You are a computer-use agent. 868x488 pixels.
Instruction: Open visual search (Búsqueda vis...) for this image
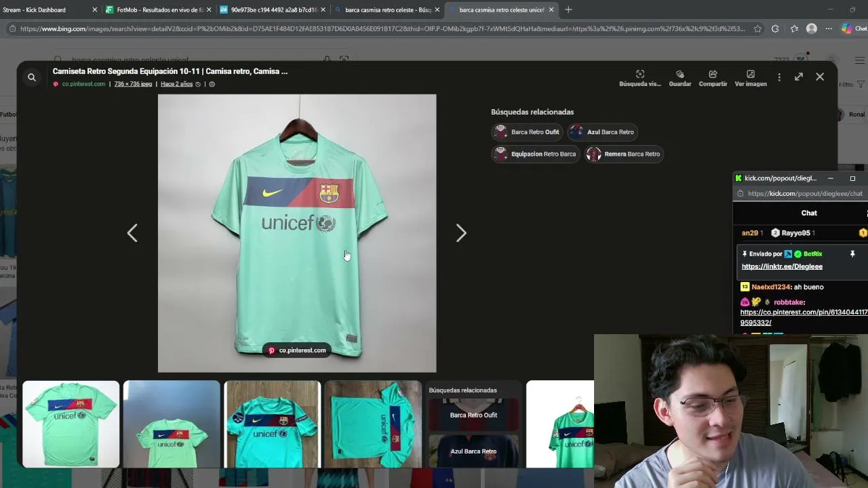coord(639,78)
